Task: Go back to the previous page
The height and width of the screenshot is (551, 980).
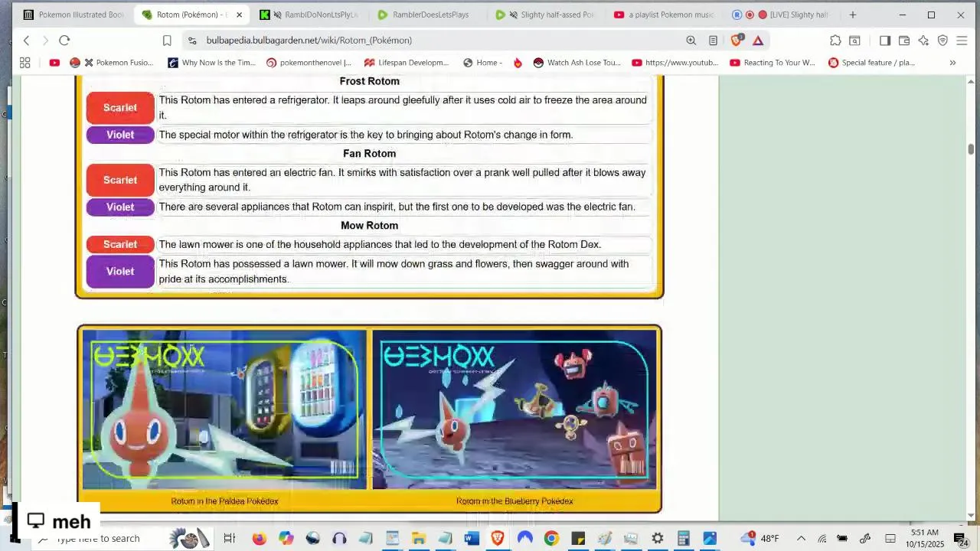Action: [x=26, y=41]
